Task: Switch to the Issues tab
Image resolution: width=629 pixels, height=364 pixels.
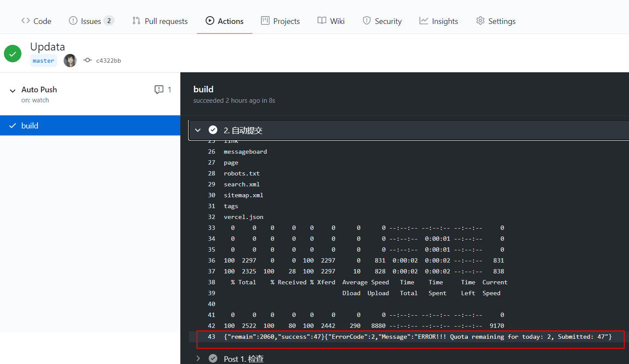Action: tap(91, 21)
